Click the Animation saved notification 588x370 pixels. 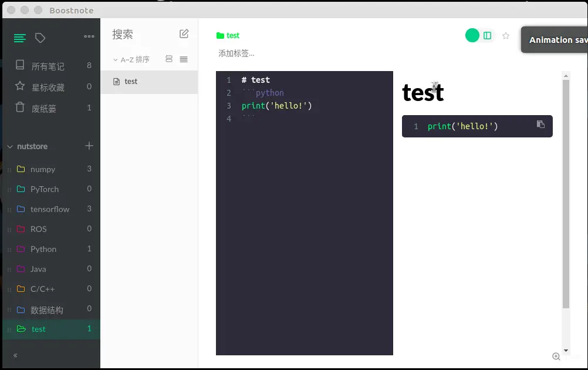click(x=554, y=40)
